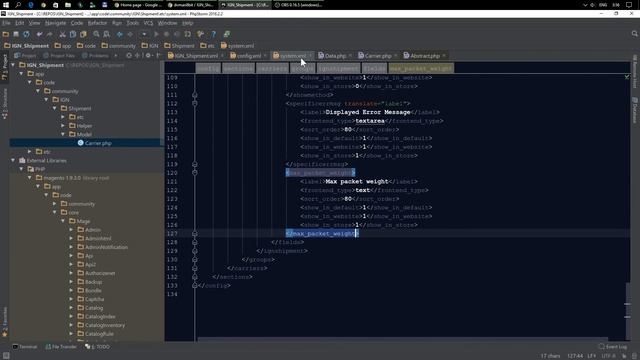The height and width of the screenshot is (360, 640).
Task: Switch to the IGN_Shipment.xml editor tab
Action: click(x=196, y=56)
